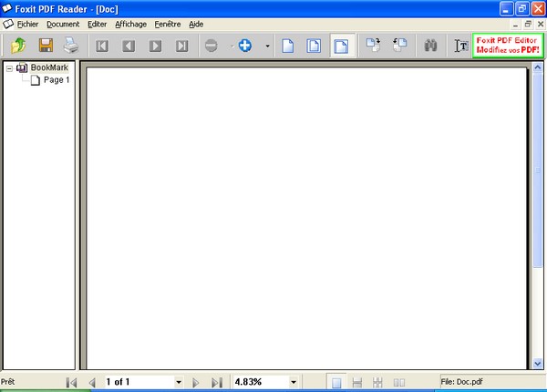Set actual size page view icon
Image resolution: width=547 pixels, height=392 pixels.
[x=287, y=46]
